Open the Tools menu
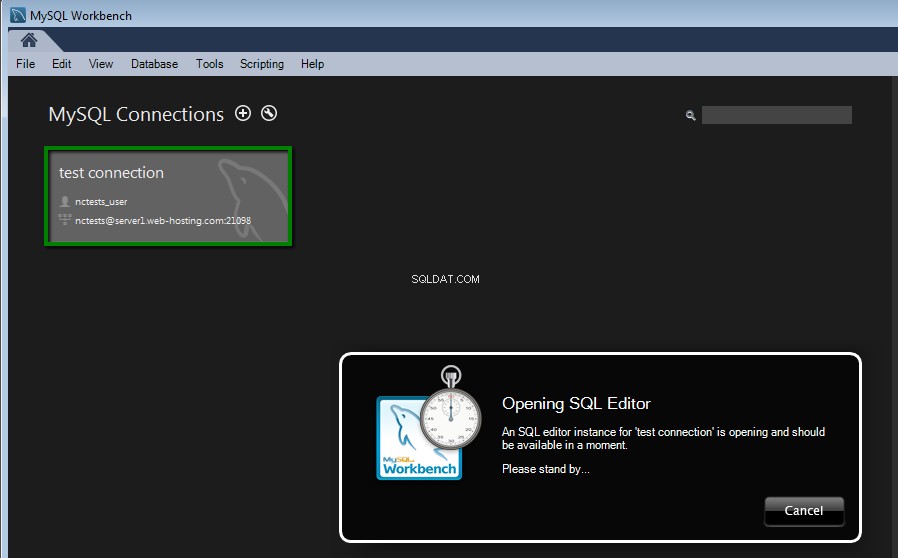898x558 pixels. point(210,64)
